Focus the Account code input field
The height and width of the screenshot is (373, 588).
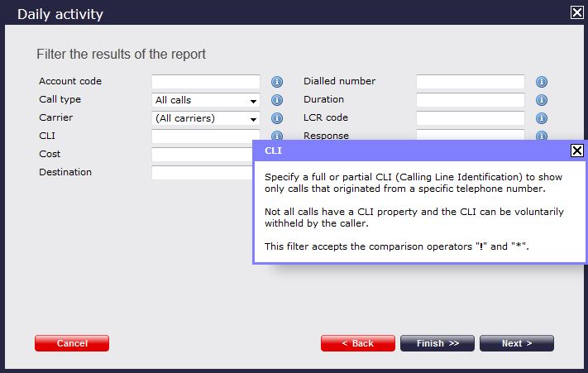tap(206, 82)
